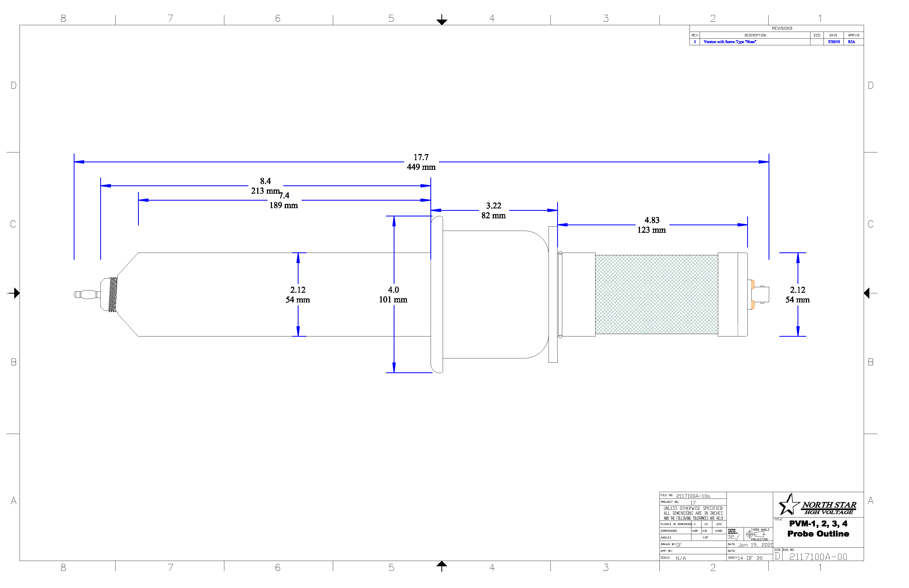Click the green crosshatched probe section
The width and height of the screenshot is (909, 588).
656,294
